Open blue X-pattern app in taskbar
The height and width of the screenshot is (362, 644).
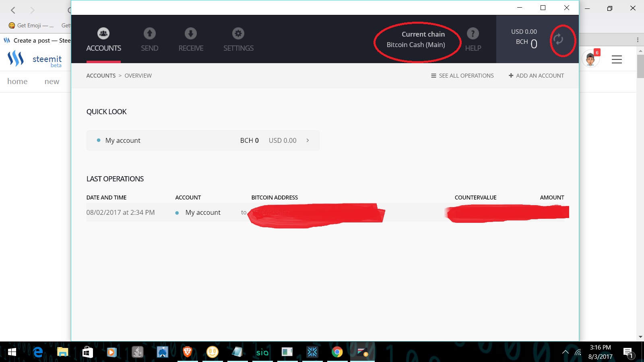point(312,352)
